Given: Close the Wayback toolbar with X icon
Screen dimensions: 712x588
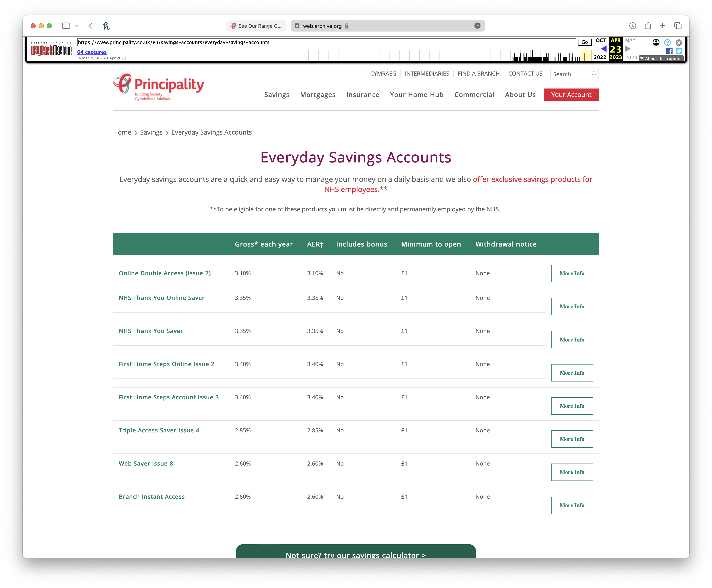Looking at the screenshot, I should 679,43.
